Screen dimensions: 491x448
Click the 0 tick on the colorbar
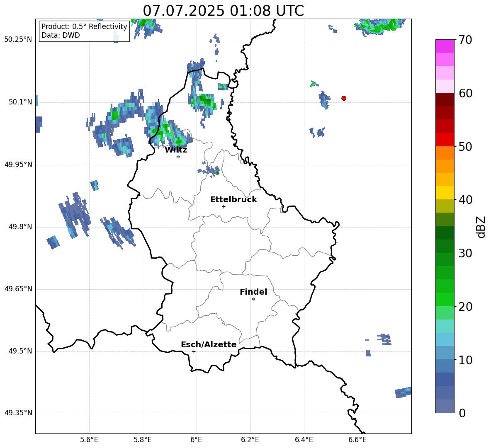coord(462,413)
